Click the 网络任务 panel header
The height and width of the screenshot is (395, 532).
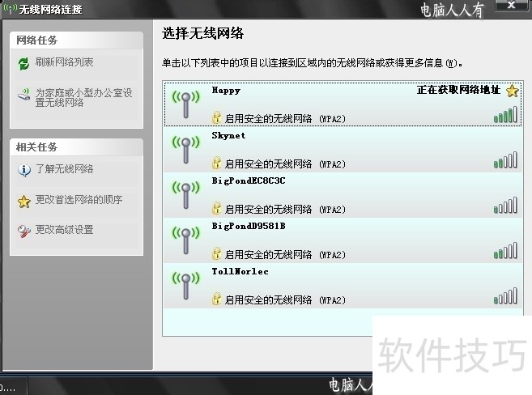click(36, 40)
